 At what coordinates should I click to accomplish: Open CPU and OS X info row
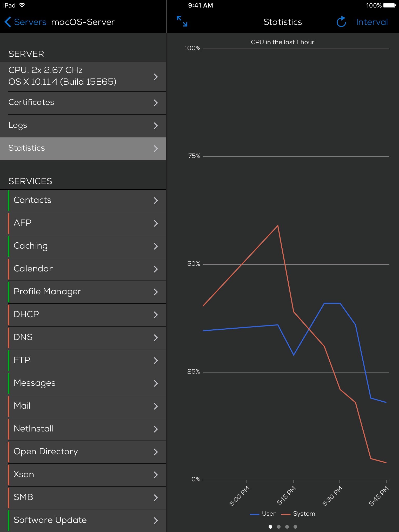tap(83, 77)
